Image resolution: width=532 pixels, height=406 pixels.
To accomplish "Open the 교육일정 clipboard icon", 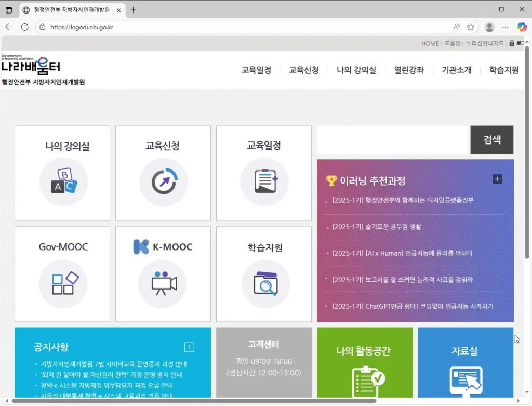I will point(264,181).
